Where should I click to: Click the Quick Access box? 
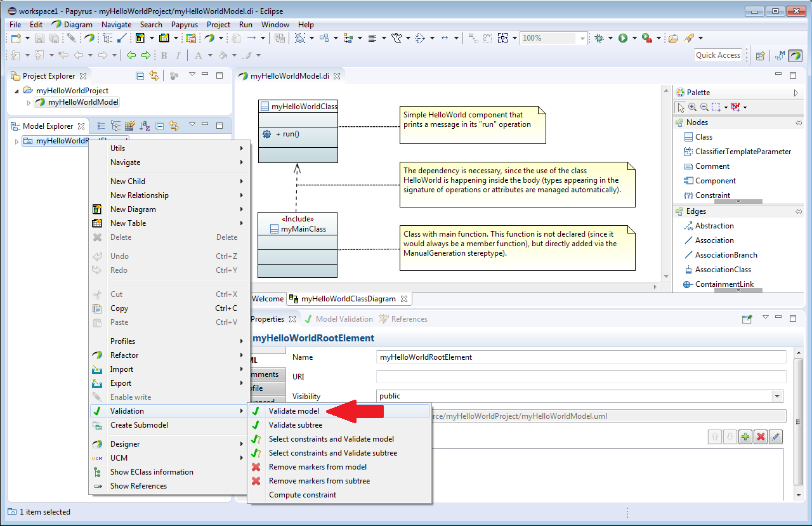tap(718, 55)
